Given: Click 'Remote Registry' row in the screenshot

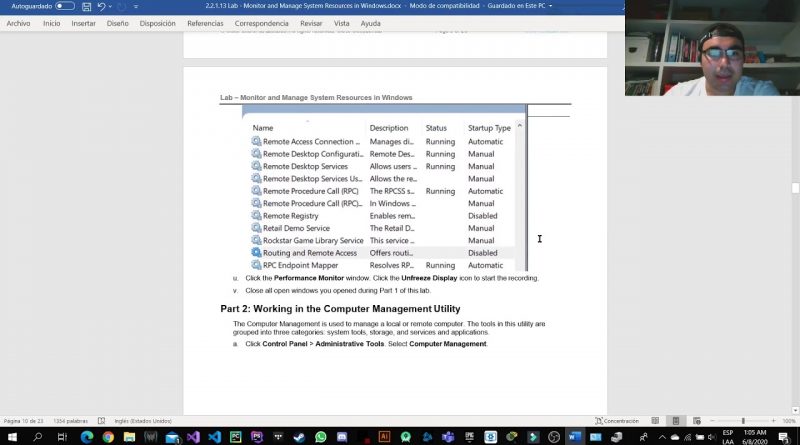Looking at the screenshot, I should (383, 216).
